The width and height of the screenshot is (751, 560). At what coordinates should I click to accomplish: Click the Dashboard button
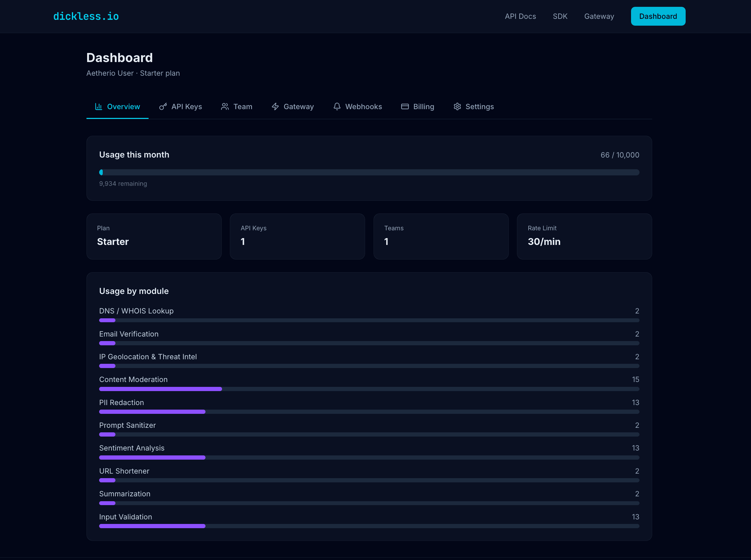658,16
